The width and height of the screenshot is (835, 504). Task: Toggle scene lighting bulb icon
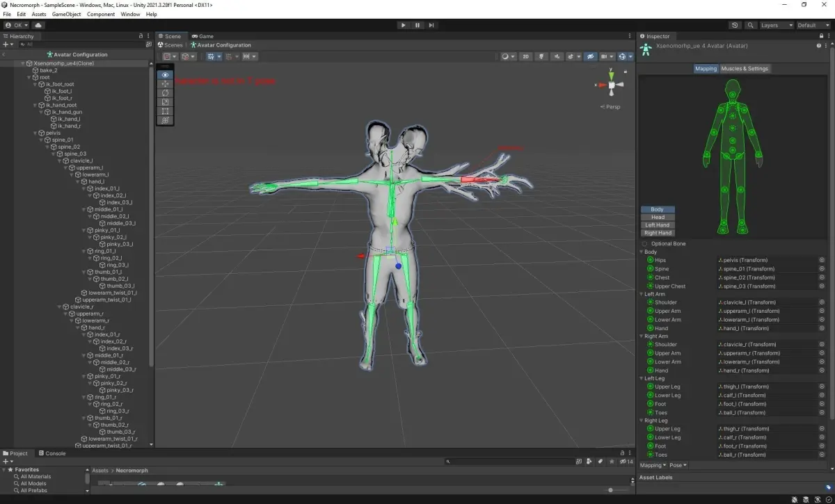tap(541, 56)
